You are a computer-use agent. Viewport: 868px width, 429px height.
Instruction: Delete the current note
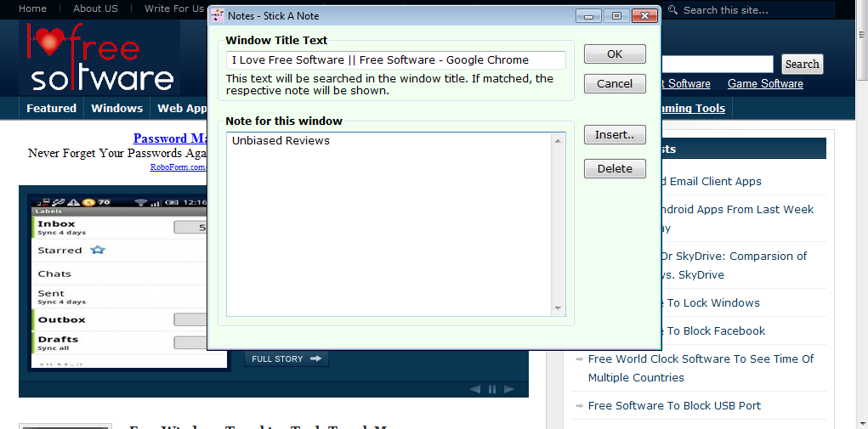pos(615,168)
